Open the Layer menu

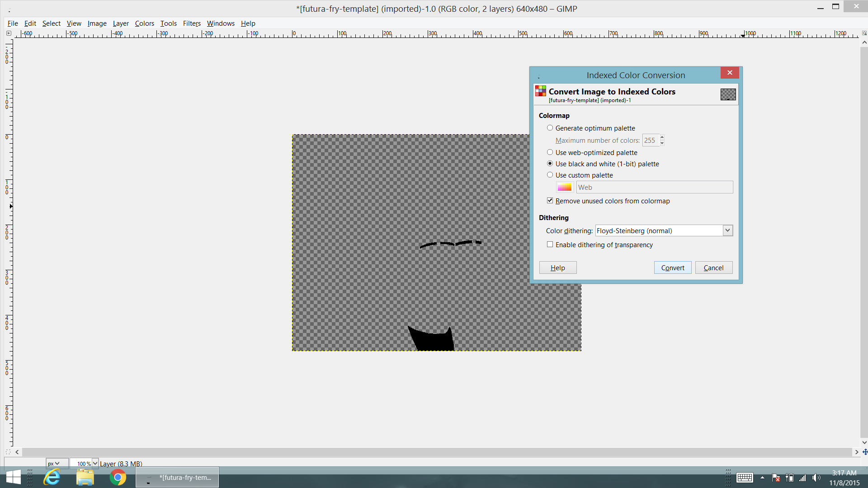pyautogui.click(x=121, y=23)
